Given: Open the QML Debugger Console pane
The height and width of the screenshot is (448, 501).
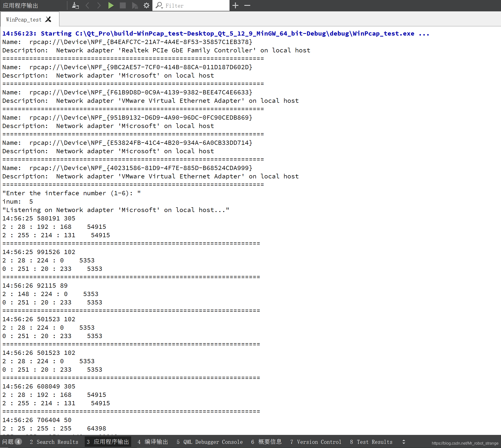Looking at the screenshot, I should (x=209, y=442).
